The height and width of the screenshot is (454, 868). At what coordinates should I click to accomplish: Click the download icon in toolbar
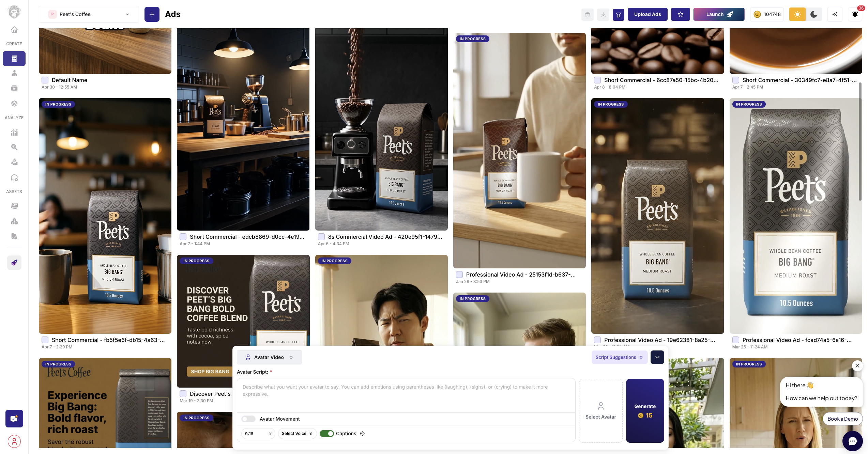tap(603, 15)
